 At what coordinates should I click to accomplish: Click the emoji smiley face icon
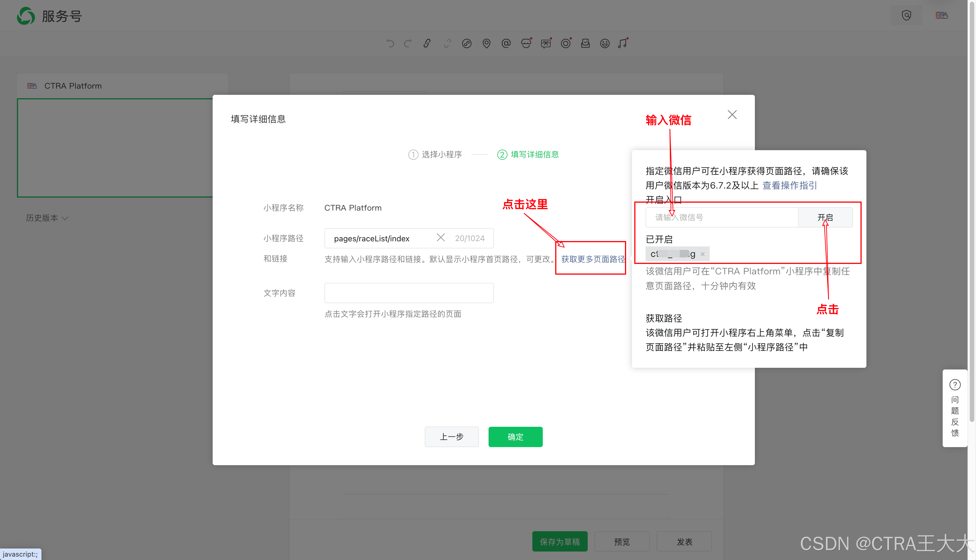coord(605,43)
